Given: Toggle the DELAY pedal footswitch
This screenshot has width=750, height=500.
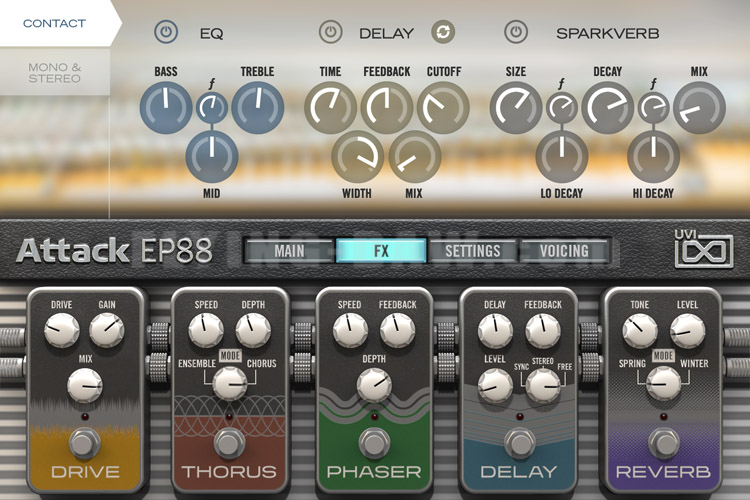Looking at the screenshot, I should point(519,444).
